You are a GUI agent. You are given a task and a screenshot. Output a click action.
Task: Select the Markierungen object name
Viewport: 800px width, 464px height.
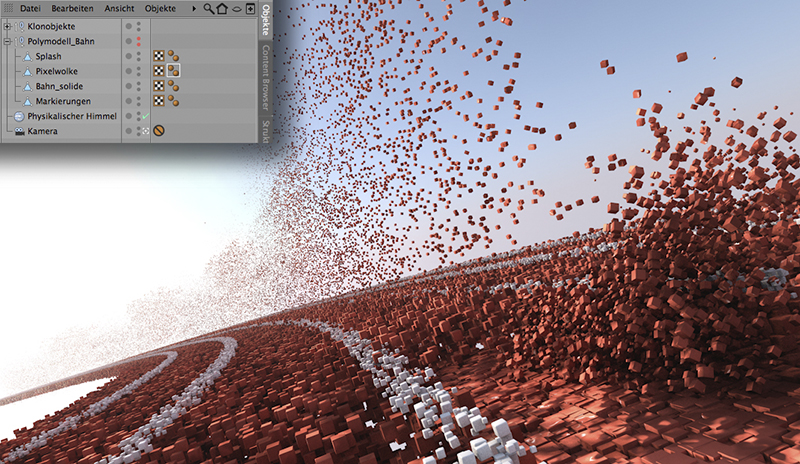pos(63,101)
